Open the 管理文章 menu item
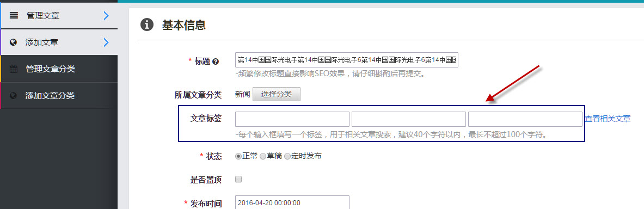Viewport: 644px width, 209px height. [59, 16]
